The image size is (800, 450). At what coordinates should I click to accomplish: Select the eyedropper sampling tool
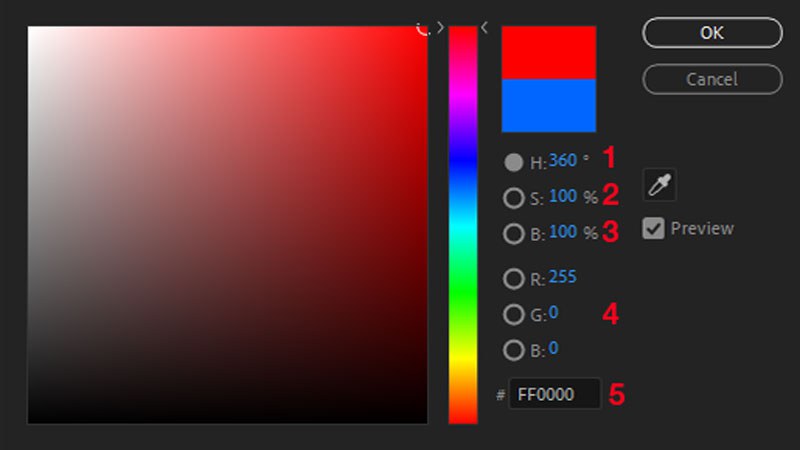pyautogui.click(x=661, y=185)
